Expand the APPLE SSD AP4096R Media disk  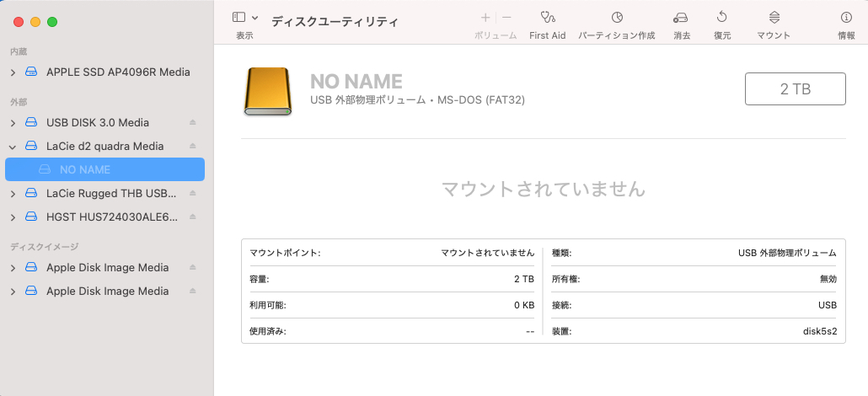point(13,72)
